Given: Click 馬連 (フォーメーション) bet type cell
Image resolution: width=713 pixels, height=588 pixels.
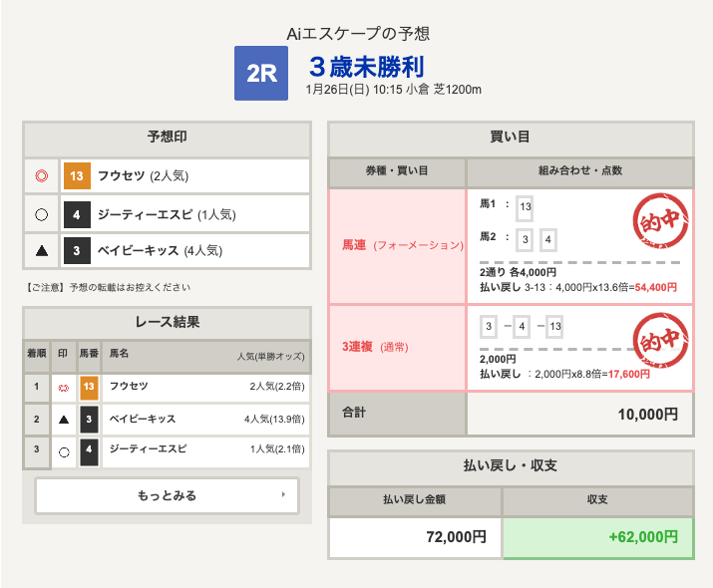Looking at the screenshot, I should click(397, 246).
